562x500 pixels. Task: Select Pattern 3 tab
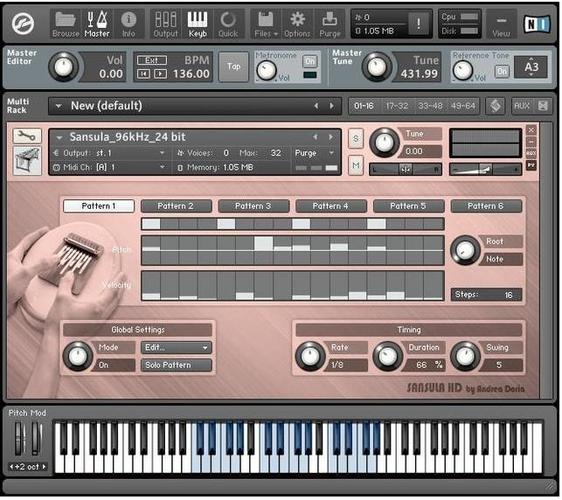253,206
